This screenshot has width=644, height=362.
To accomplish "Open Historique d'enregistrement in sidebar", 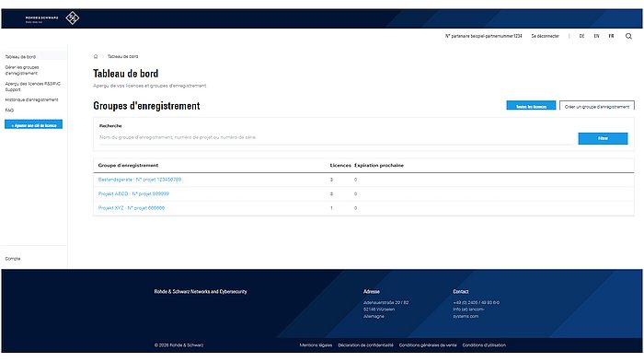I will click(31, 99).
